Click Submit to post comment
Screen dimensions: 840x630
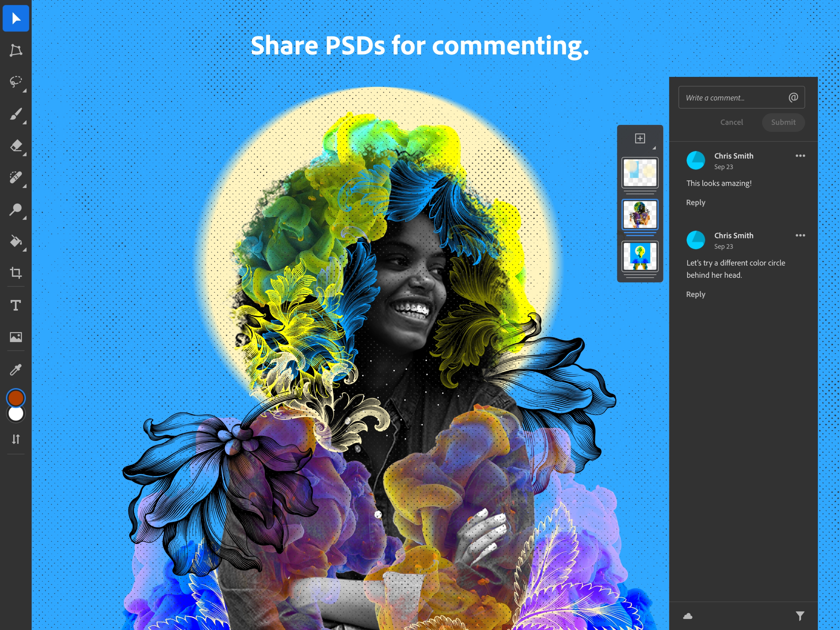[x=783, y=122]
